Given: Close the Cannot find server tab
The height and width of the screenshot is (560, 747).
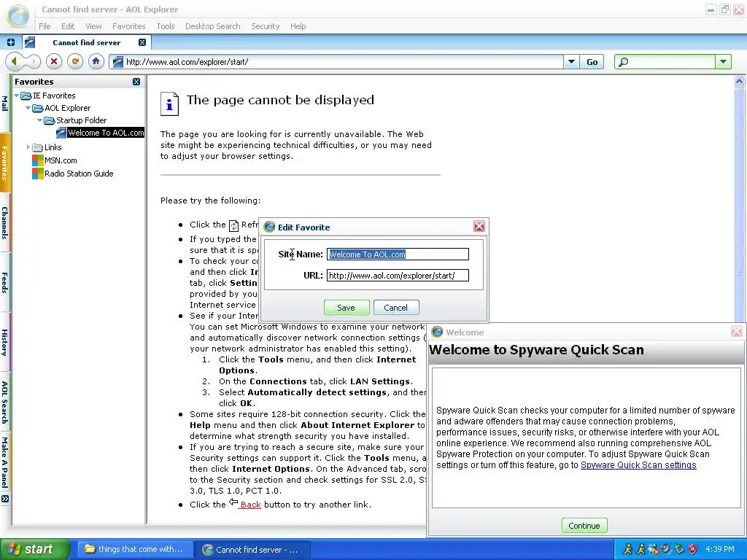Looking at the screenshot, I should (142, 42).
